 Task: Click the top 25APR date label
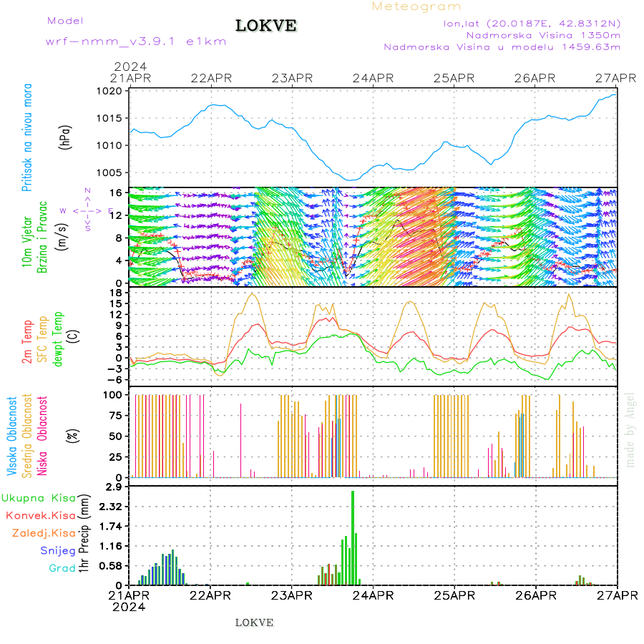click(454, 78)
